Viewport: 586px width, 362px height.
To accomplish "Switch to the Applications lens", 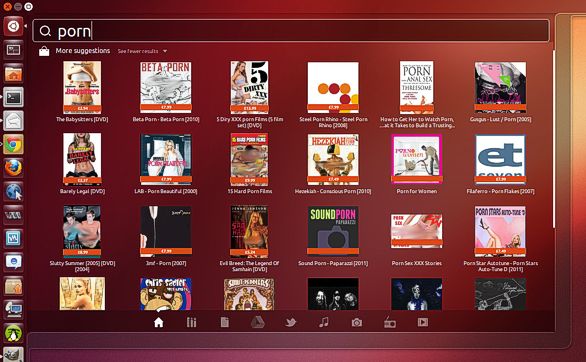I will point(191,322).
